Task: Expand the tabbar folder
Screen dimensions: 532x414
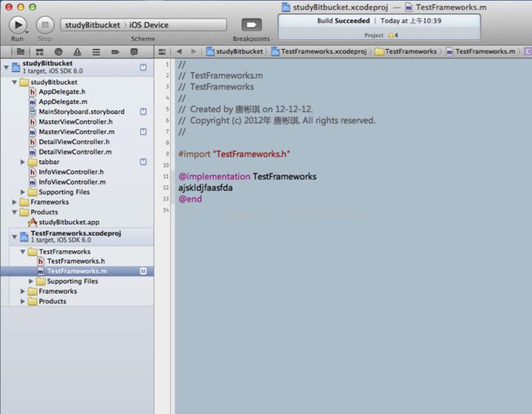Action: click(x=23, y=162)
